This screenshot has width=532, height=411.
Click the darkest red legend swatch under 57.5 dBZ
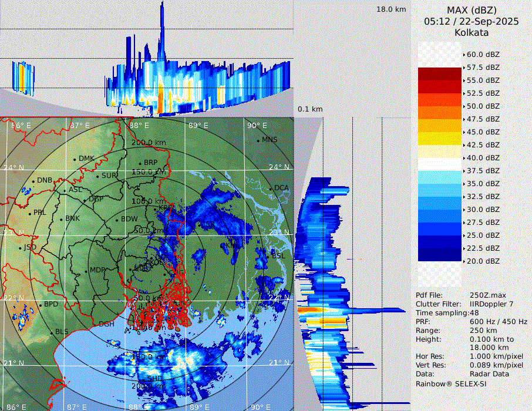coord(440,74)
